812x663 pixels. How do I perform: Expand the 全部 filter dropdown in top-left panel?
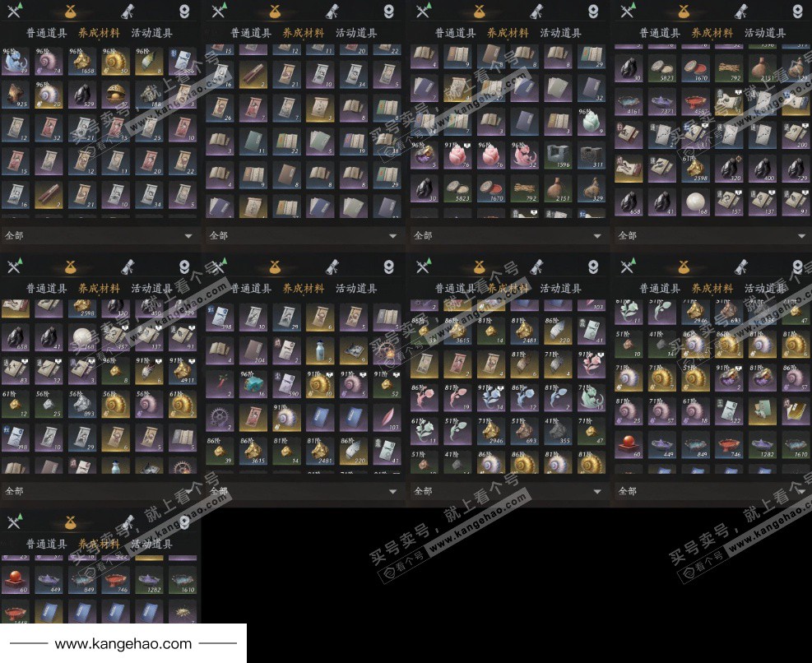(x=188, y=236)
